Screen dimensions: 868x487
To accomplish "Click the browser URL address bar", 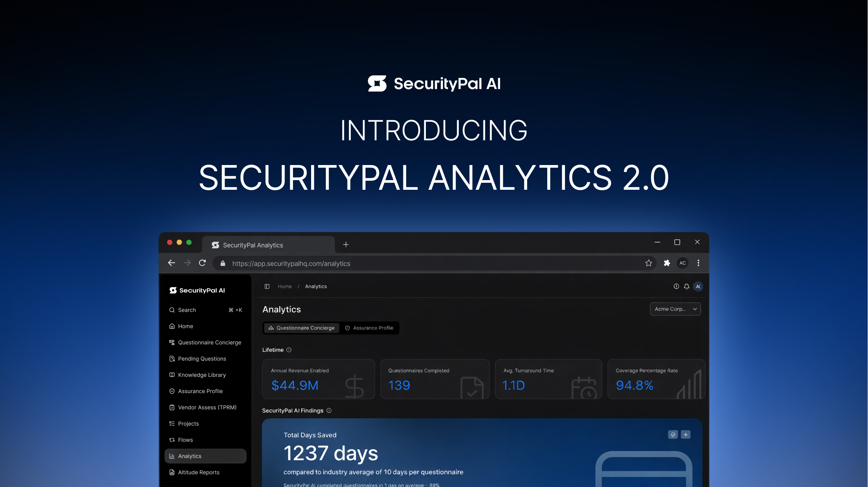I will [x=425, y=263].
